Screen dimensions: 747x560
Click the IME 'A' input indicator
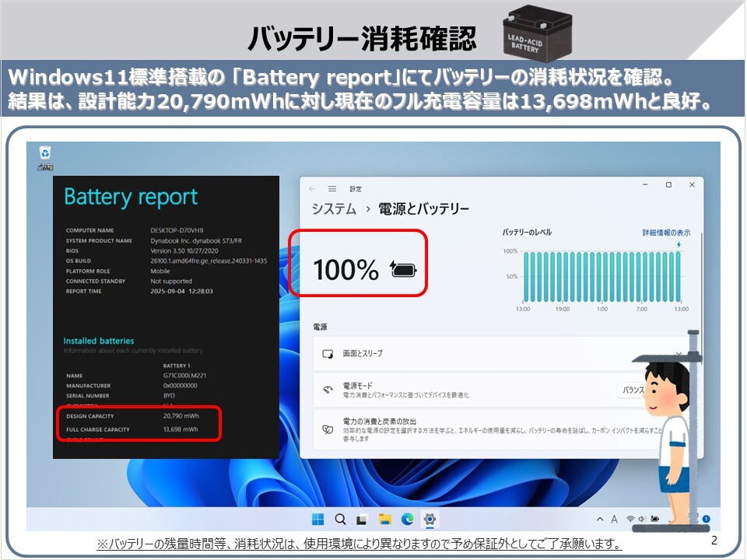click(614, 519)
